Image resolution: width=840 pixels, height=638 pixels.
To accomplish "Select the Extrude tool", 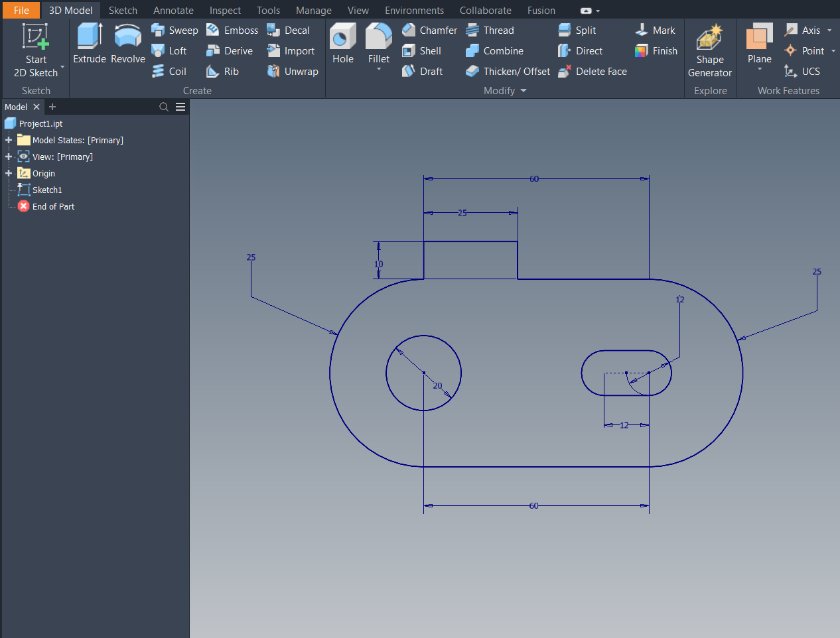I will pyautogui.click(x=90, y=44).
